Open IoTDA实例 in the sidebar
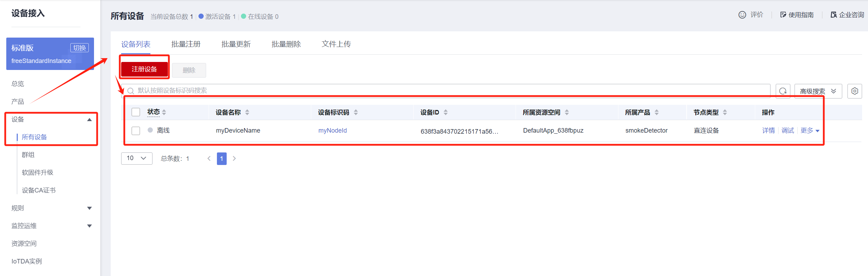The image size is (868, 276). point(26,261)
